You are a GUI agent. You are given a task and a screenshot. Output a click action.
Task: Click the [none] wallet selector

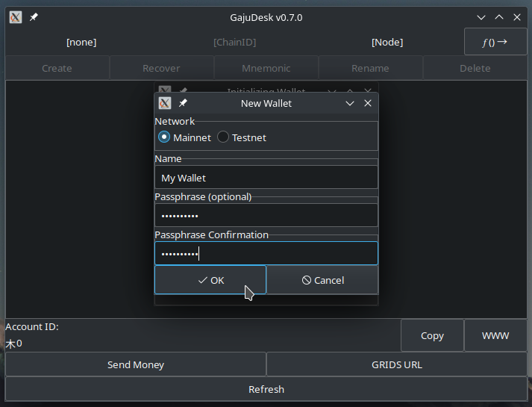(x=81, y=43)
